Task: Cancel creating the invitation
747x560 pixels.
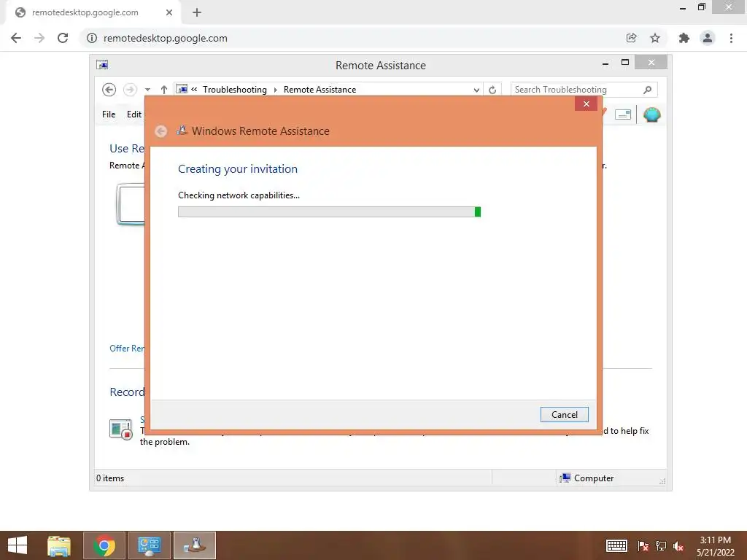Action: point(565,415)
